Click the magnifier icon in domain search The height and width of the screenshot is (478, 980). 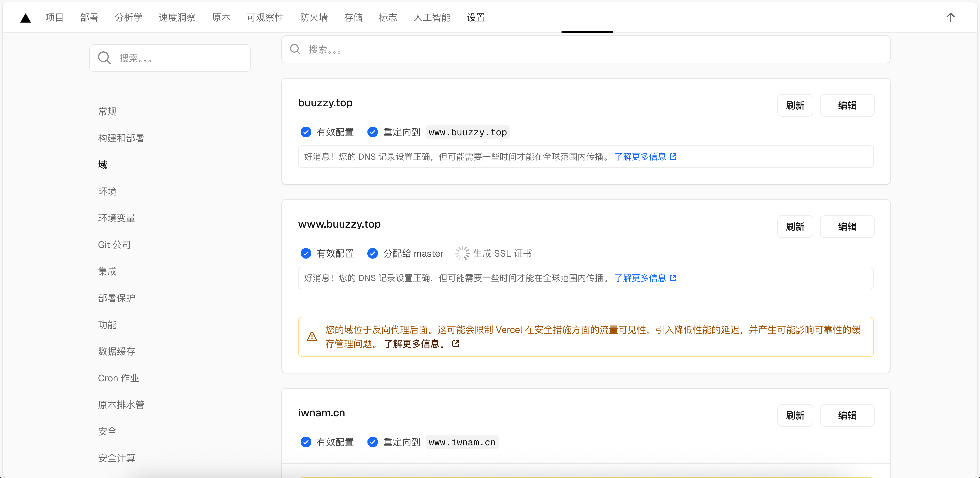[x=295, y=49]
